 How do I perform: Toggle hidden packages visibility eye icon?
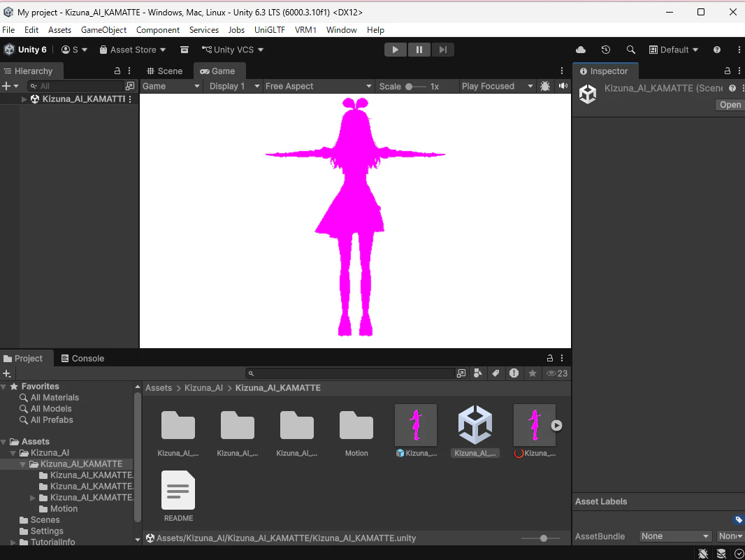tap(557, 373)
